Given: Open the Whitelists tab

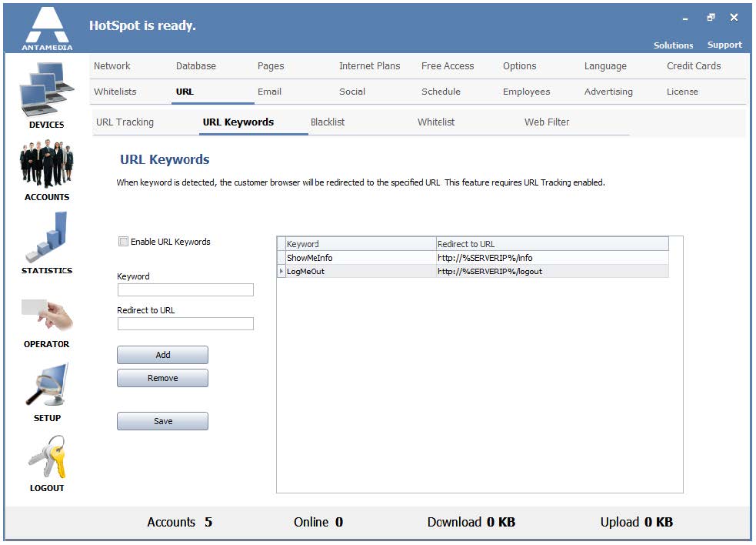Looking at the screenshot, I should pos(115,92).
